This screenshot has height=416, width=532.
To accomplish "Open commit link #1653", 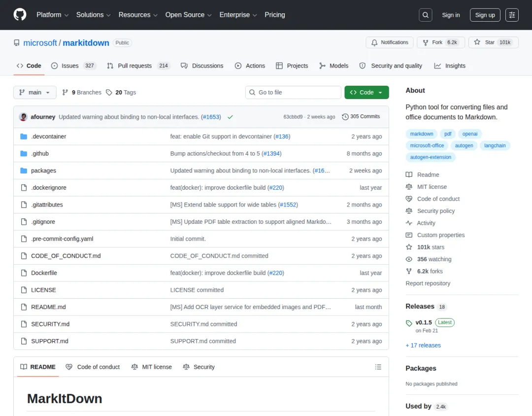I will tap(211, 117).
